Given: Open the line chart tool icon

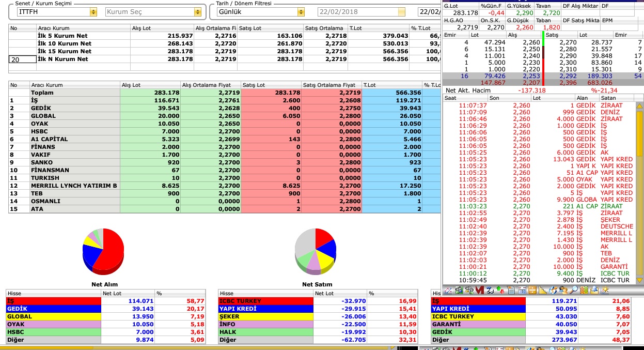Looking at the screenshot, I should pyautogui.click(x=448, y=291).
